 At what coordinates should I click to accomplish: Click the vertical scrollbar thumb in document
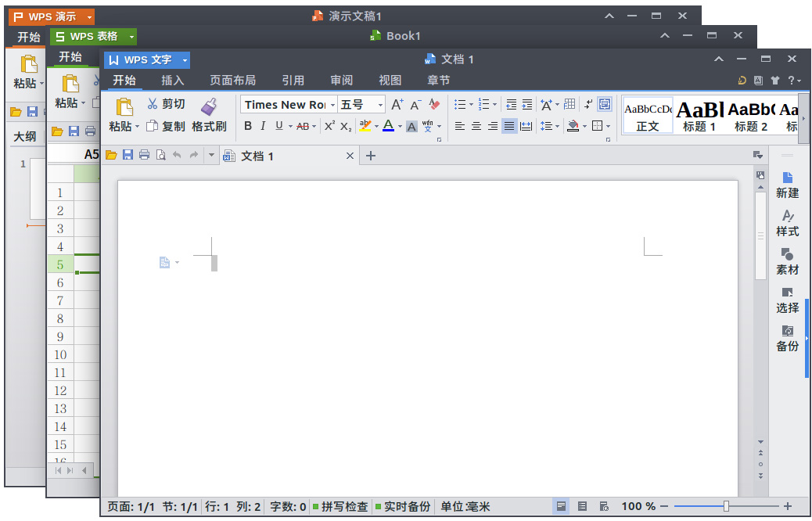coord(760,235)
